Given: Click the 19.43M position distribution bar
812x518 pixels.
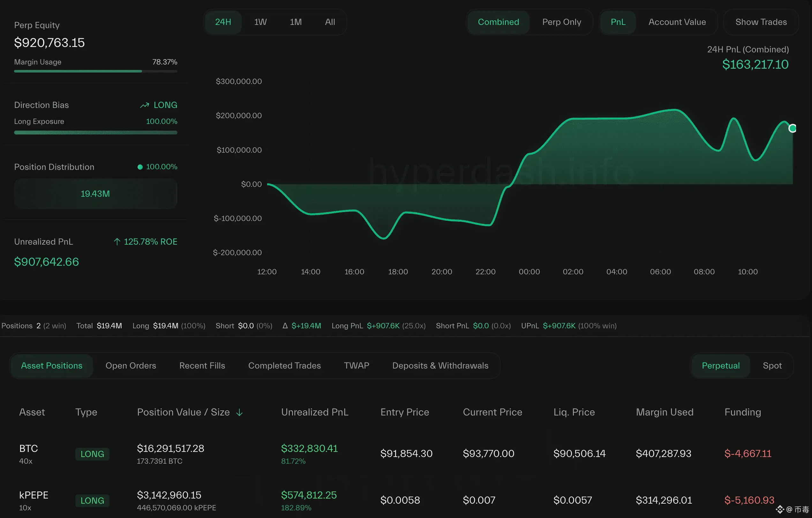Looking at the screenshot, I should (x=95, y=194).
